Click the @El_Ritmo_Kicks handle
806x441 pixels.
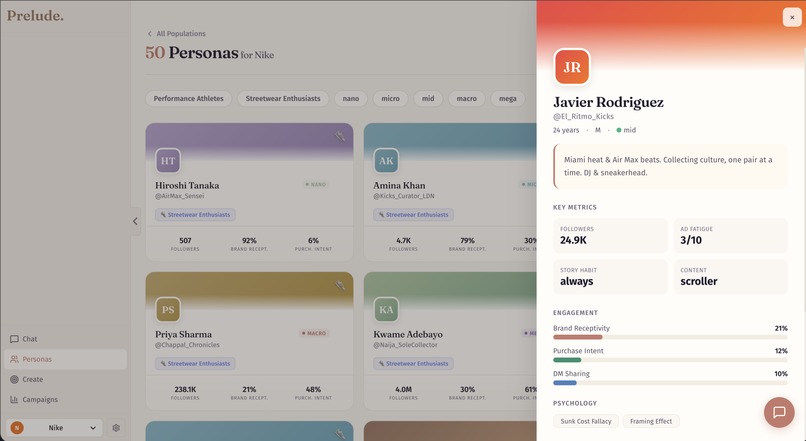point(583,117)
